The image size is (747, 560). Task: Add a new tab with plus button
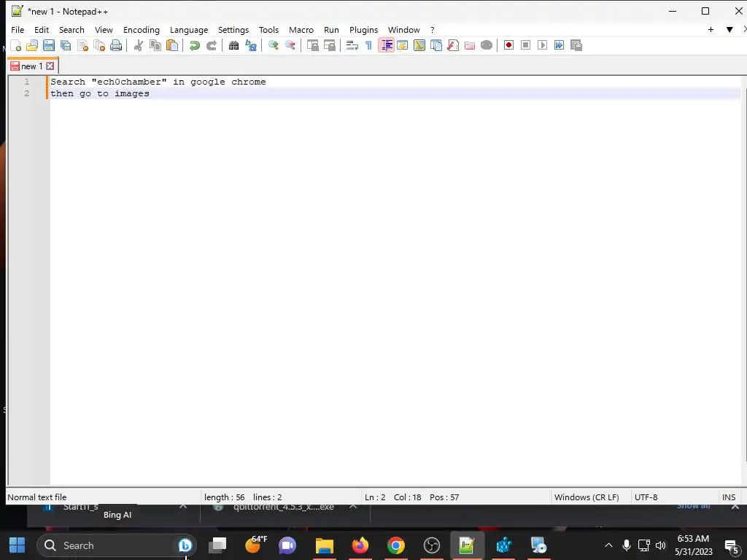pos(711,29)
